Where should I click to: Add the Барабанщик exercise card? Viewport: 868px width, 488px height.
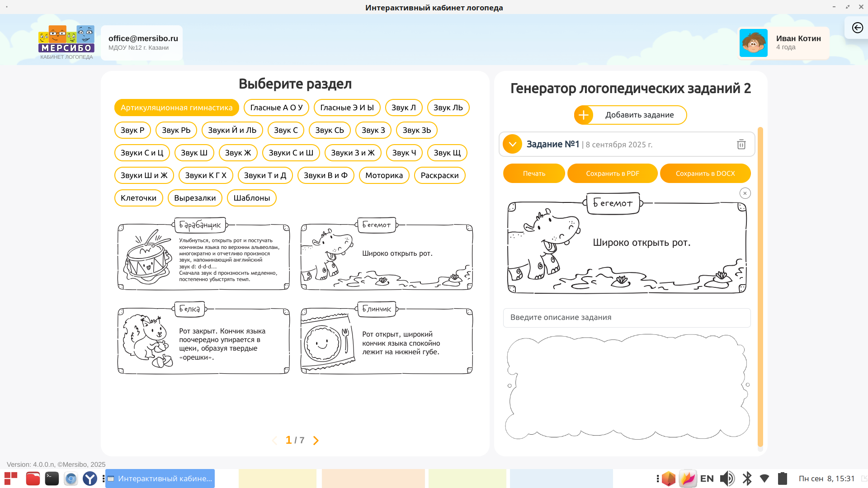tap(203, 255)
